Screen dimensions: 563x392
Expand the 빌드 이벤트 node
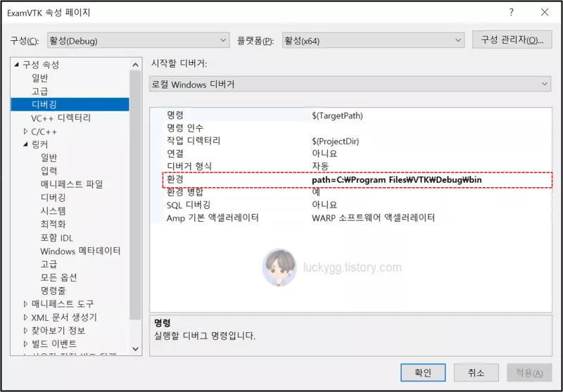click(25, 343)
